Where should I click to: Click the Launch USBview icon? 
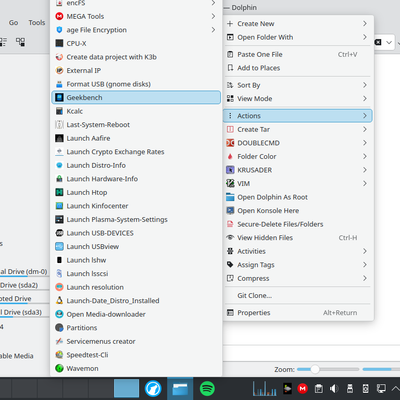click(x=59, y=246)
